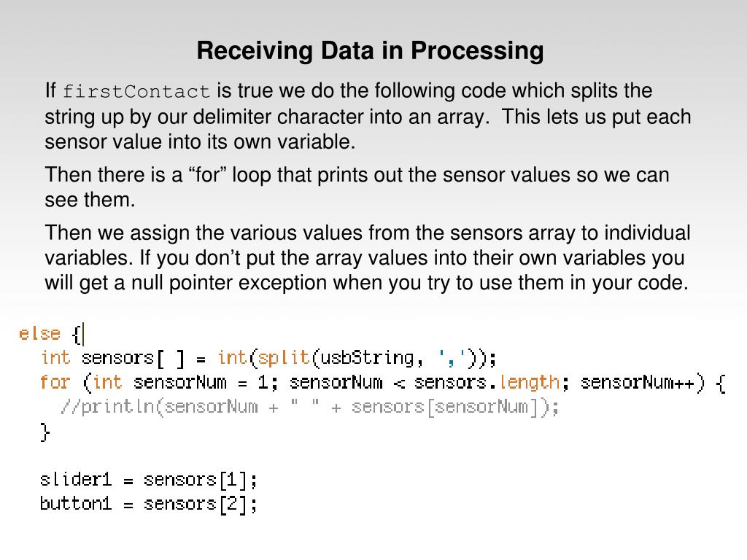Image resolution: width=747 pixels, height=560 pixels.
Task: Click the line "slider1 = sensors[1];"
Action: [149, 480]
